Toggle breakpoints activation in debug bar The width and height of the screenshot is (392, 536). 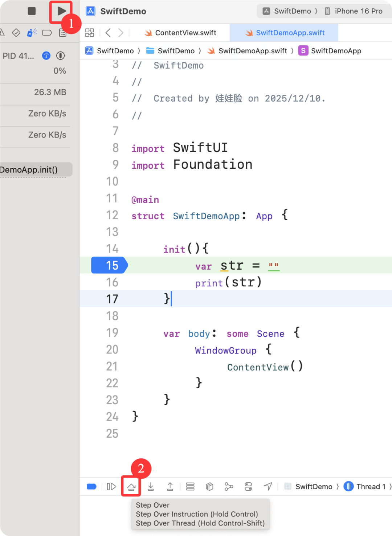click(x=91, y=486)
